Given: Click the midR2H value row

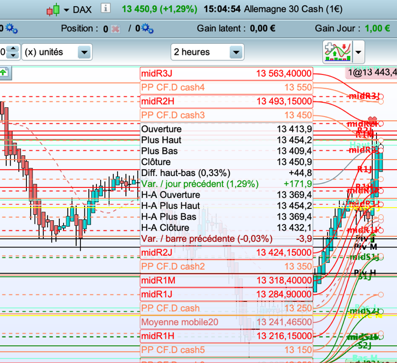Looking at the screenshot, I should pos(226,101).
